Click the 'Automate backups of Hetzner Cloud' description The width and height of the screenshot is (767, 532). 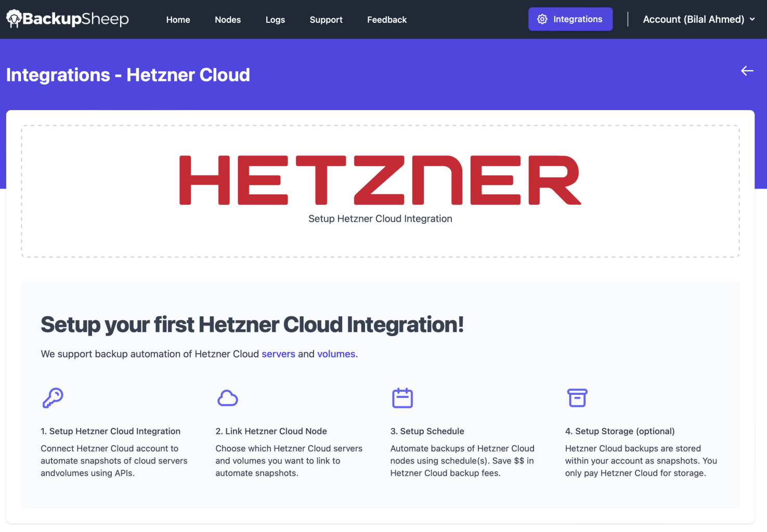click(462, 461)
